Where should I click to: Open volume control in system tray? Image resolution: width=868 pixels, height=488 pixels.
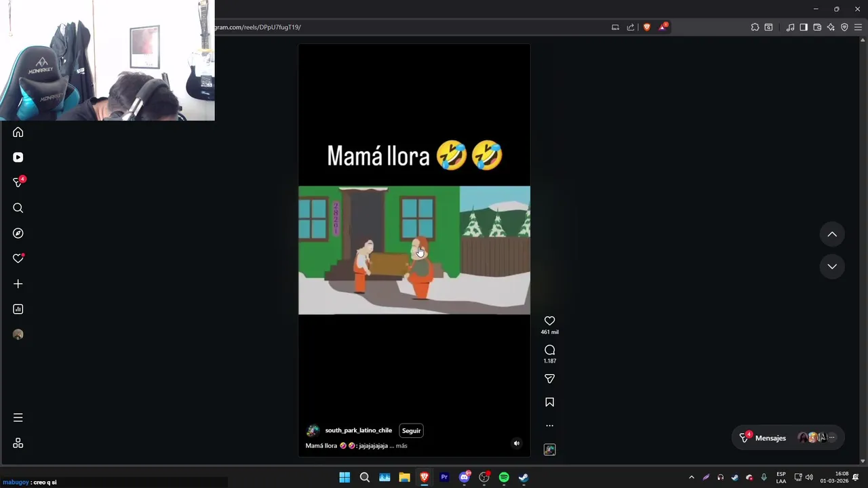click(x=809, y=477)
